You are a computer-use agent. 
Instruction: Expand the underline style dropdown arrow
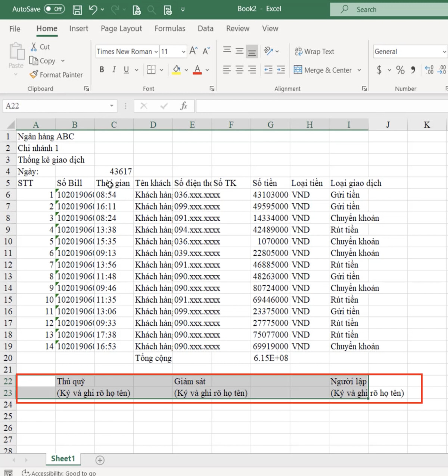pos(137,70)
